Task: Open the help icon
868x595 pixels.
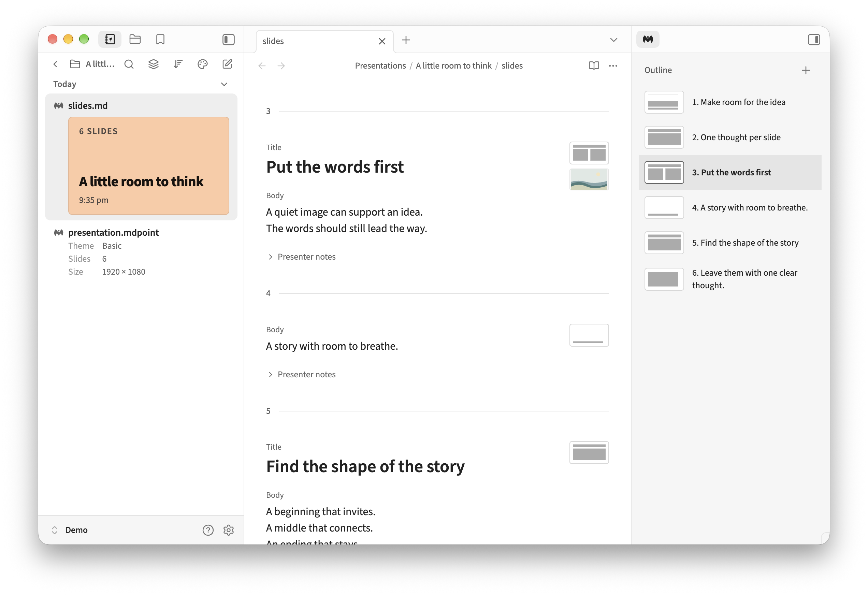Action: (x=208, y=529)
